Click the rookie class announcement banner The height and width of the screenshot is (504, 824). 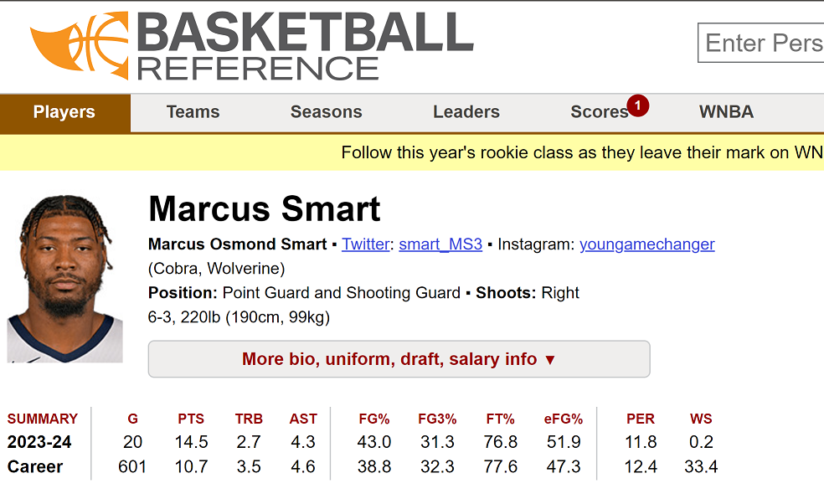[412, 152]
